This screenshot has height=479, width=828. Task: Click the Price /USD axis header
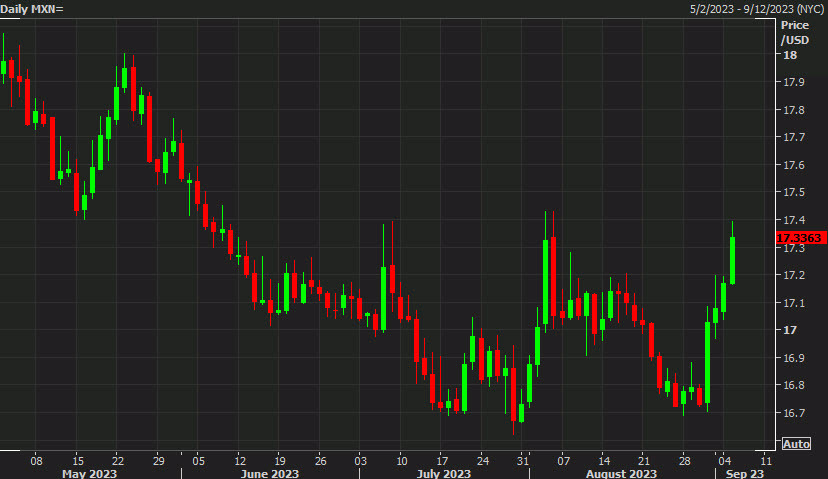coord(795,32)
